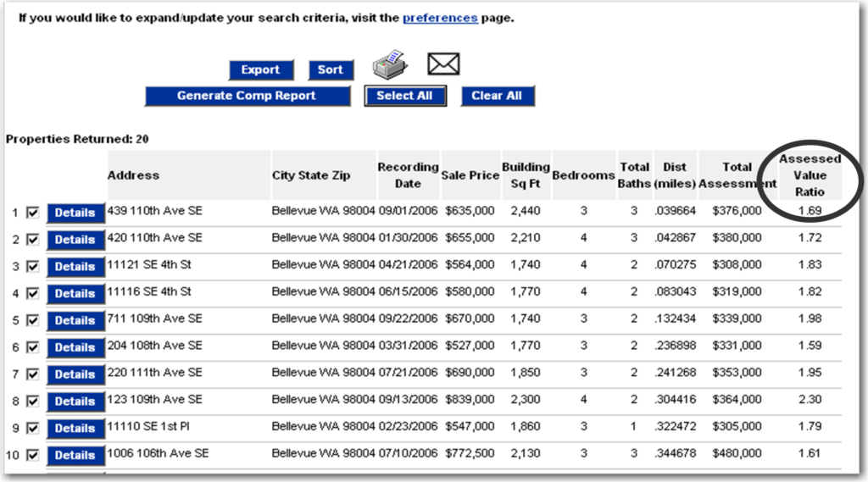Toggle checkbox for 1006 106th Ave SE

[x=33, y=456]
